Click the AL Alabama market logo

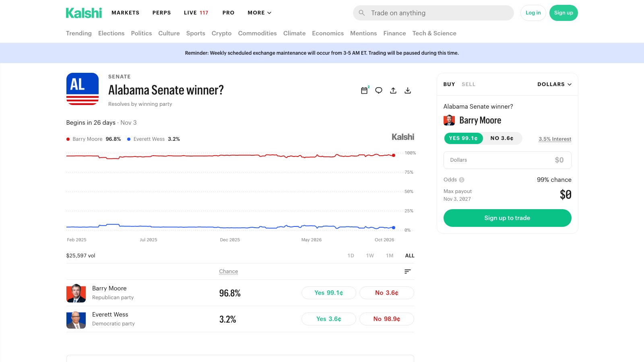83,89
